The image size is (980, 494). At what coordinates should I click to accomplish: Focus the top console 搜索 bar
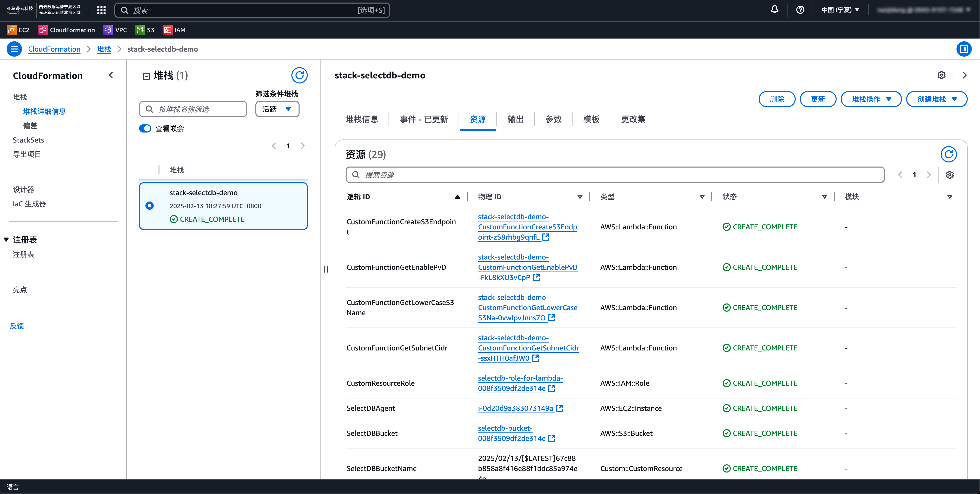(252, 10)
